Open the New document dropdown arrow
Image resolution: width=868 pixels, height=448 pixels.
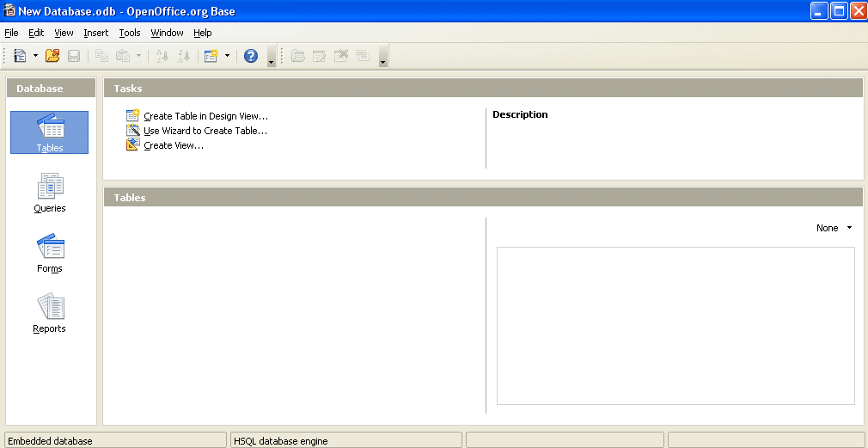35,55
